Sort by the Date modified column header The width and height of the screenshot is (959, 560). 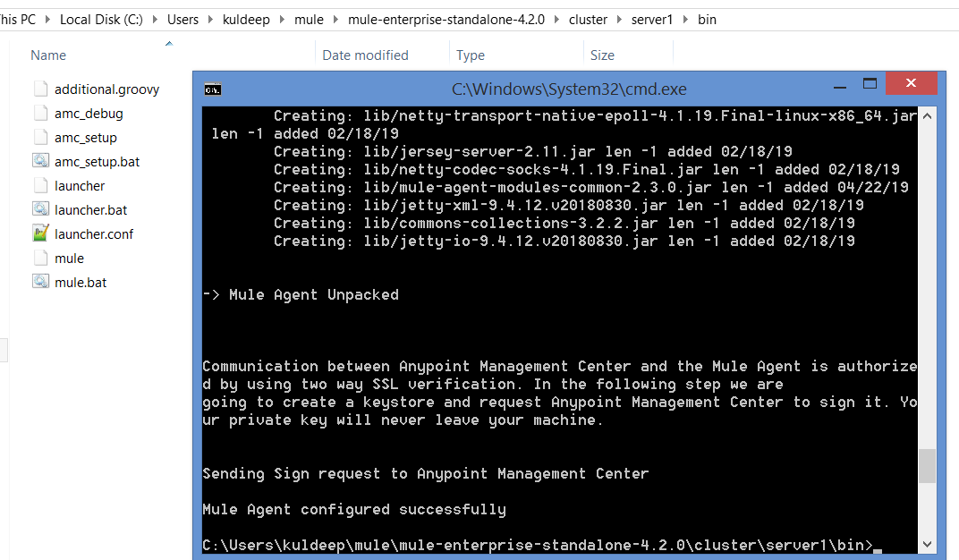(365, 55)
